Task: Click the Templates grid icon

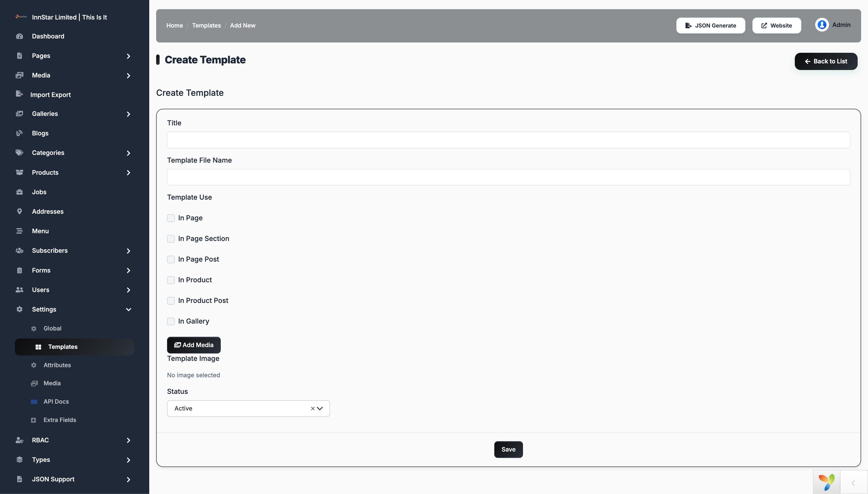Action: coord(38,347)
